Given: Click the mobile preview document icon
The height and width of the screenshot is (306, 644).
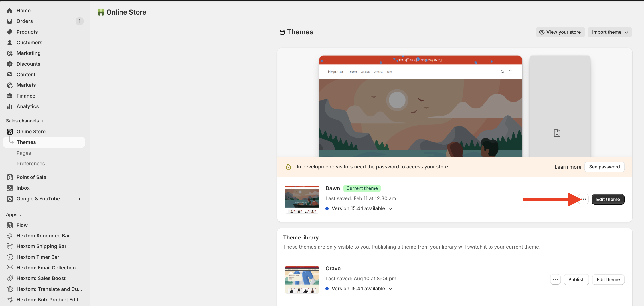Looking at the screenshot, I should tap(557, 133).
